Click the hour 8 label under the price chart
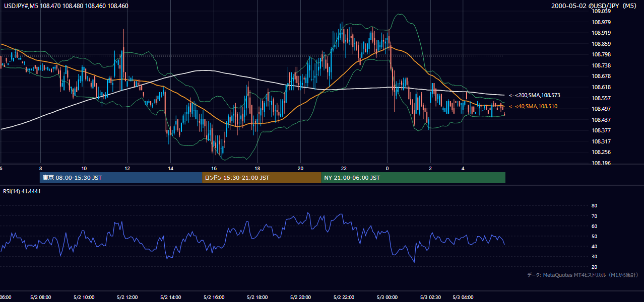644x302 pixels. (40, 168)
